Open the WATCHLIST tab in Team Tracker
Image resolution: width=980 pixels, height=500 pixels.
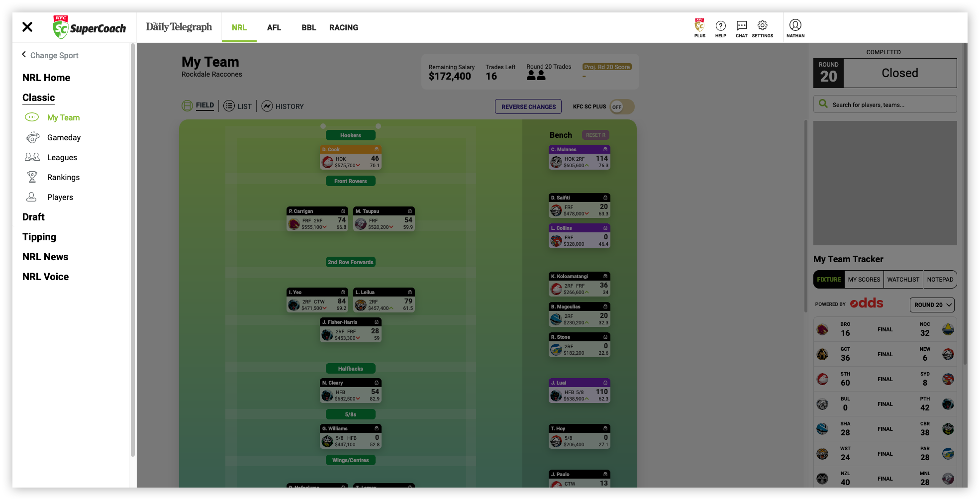click(x=903, y=279)
